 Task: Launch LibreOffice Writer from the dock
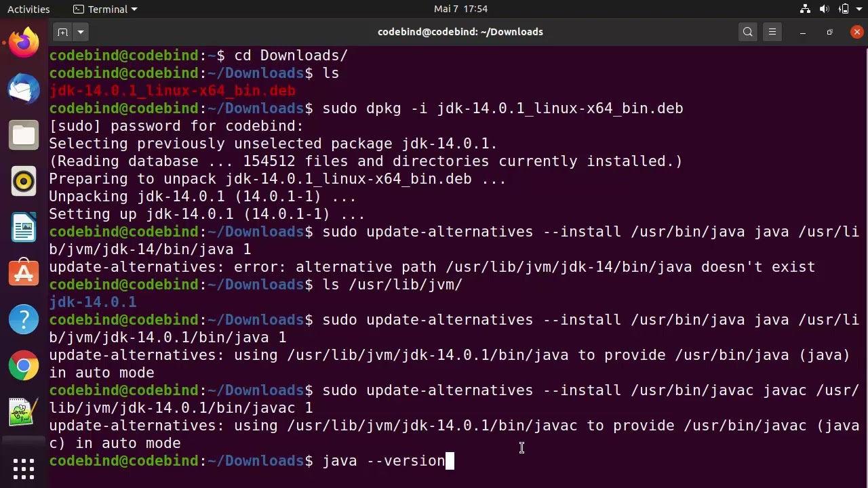click(x=24, y=227)
